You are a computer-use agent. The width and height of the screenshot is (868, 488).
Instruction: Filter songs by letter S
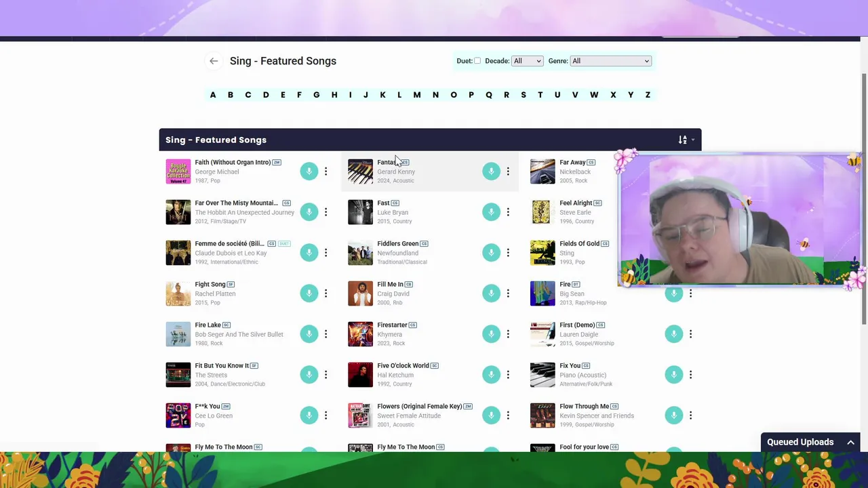click(x=524, y=95)
